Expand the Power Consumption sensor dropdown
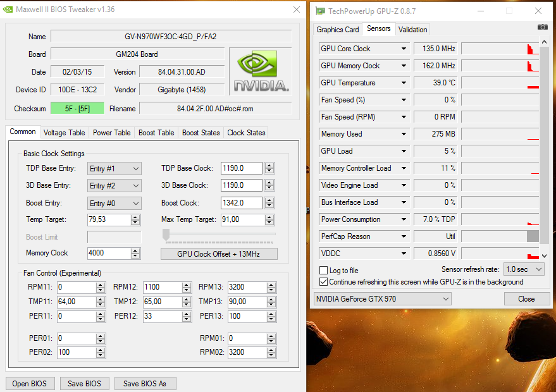The width and height of the screenshot is (556, 392). tap(404, 219)
